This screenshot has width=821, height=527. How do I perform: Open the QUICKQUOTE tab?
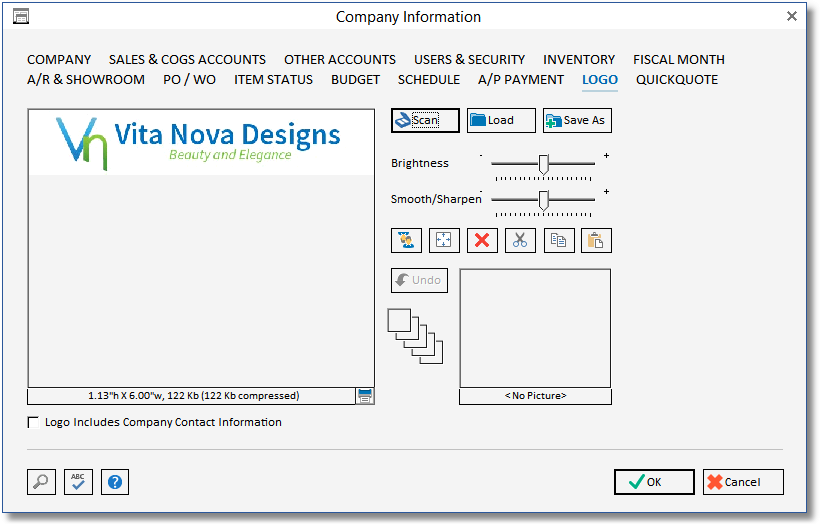point(677,80)
